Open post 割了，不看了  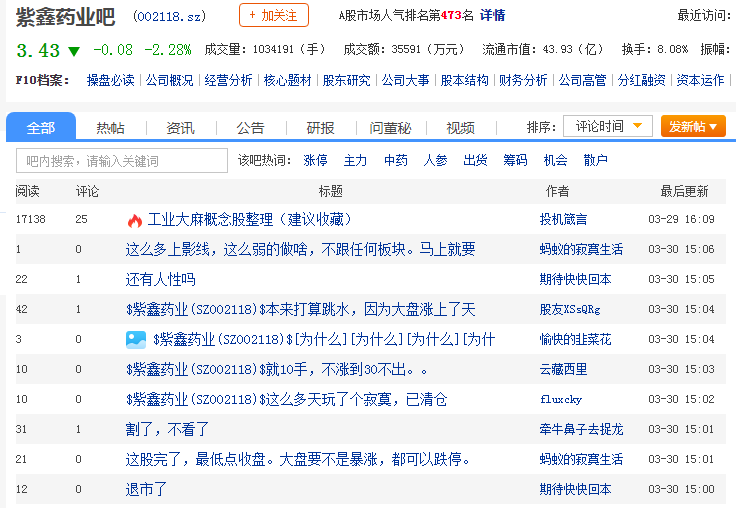tap(167, 429)
